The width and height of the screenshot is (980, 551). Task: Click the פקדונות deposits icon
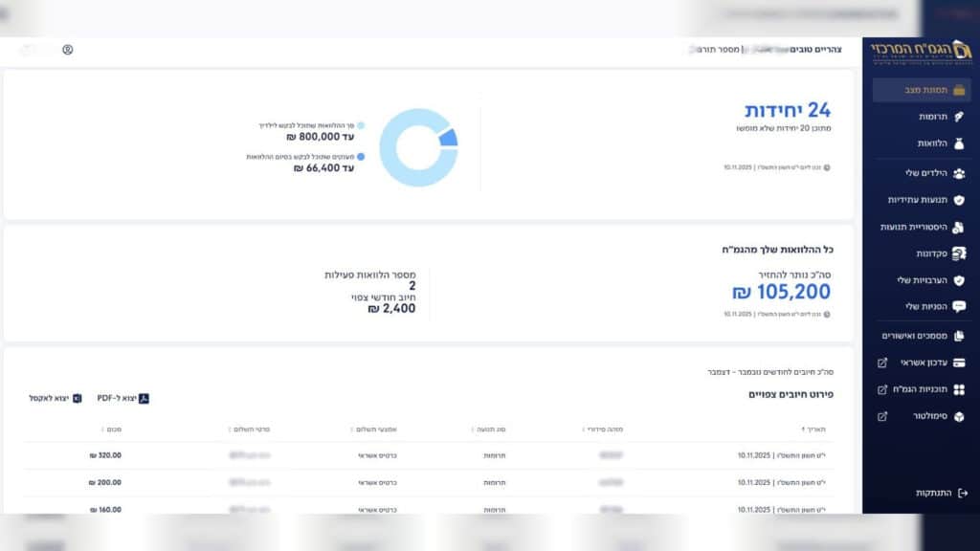click(959, 253)
